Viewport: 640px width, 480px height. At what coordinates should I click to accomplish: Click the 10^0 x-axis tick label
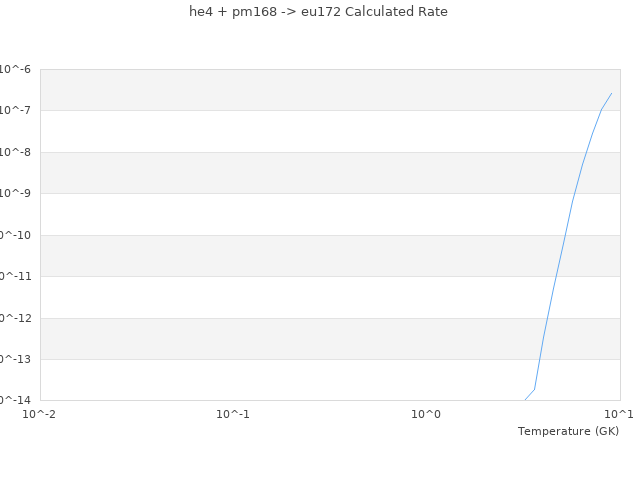tap(426, 414)
